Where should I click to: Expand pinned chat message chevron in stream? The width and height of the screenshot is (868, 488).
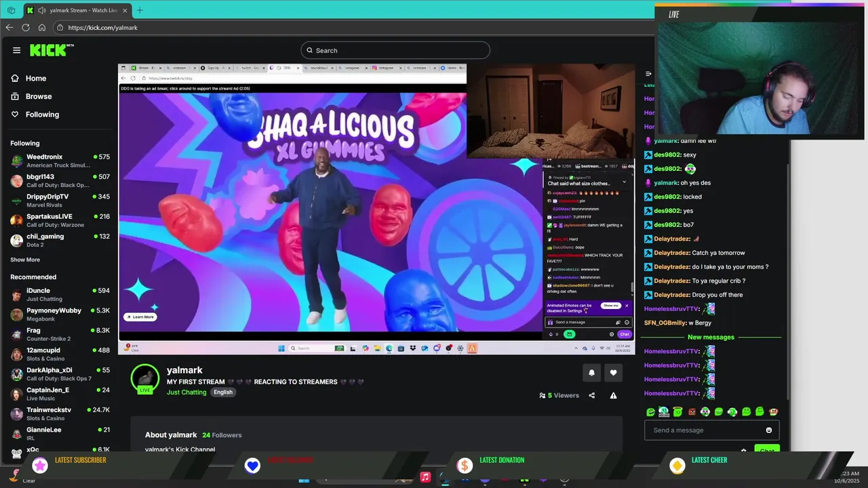(625, 182)
